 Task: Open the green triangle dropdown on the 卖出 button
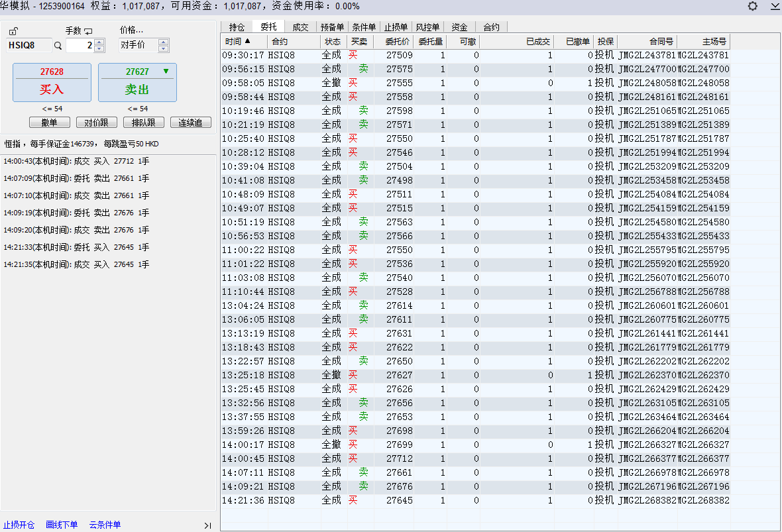[166, 72]
